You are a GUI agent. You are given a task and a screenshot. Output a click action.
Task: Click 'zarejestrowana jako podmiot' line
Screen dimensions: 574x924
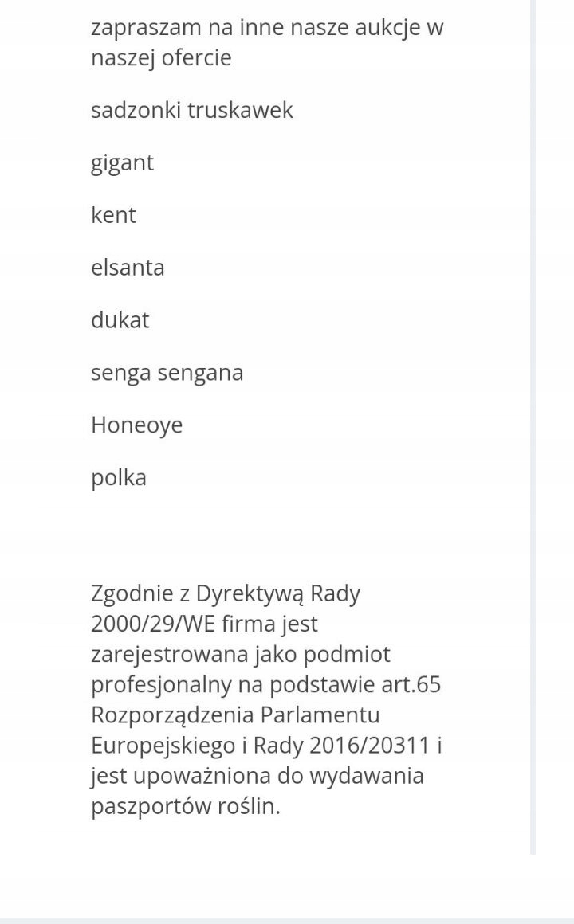(x=241, y=655)
